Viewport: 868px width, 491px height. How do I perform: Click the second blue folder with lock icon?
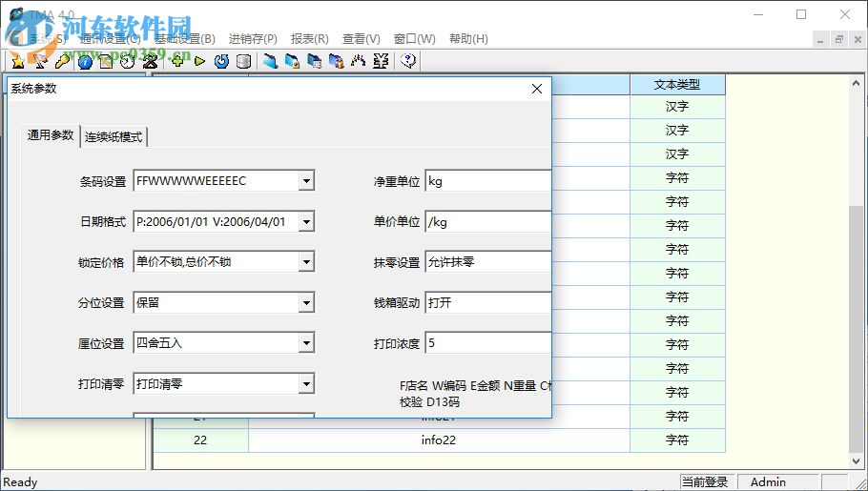(x=336, y=61)
